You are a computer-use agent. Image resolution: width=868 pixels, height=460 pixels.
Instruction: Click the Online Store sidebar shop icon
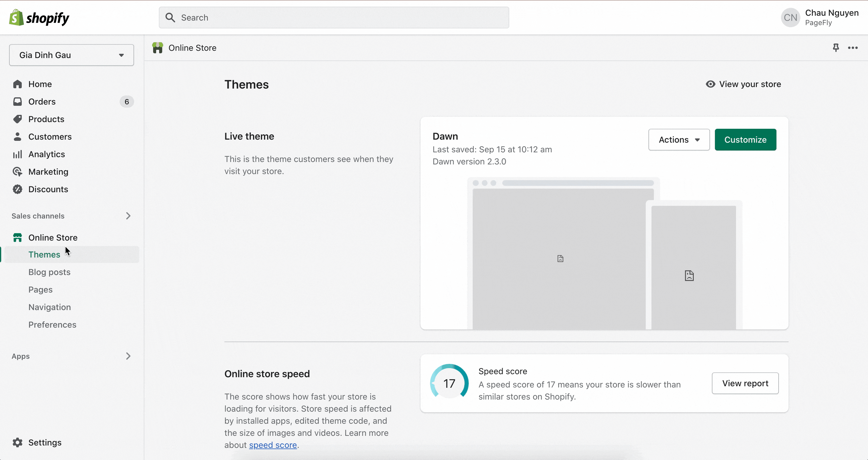pyautogui.click(x=18, y=238)
